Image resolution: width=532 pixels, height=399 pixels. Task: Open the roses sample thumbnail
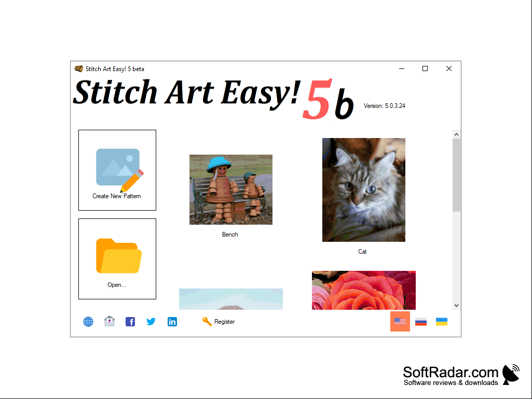point(364,290)
